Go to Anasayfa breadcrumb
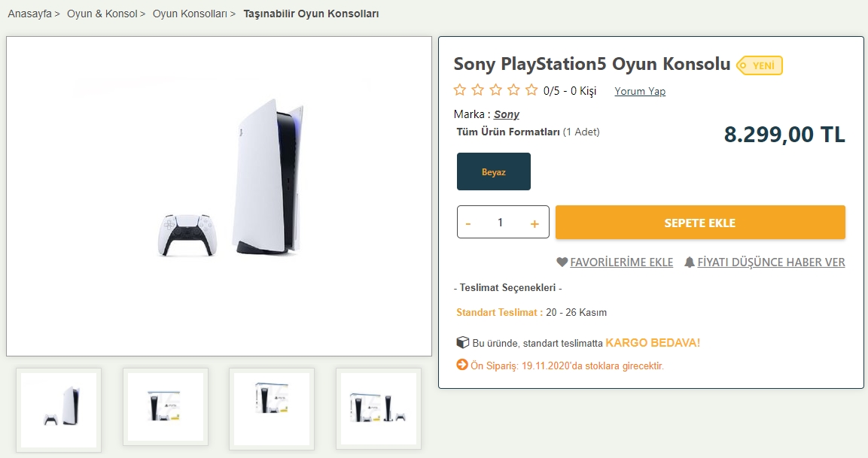This screenshot has height=458, width=868. pos(29,14)
